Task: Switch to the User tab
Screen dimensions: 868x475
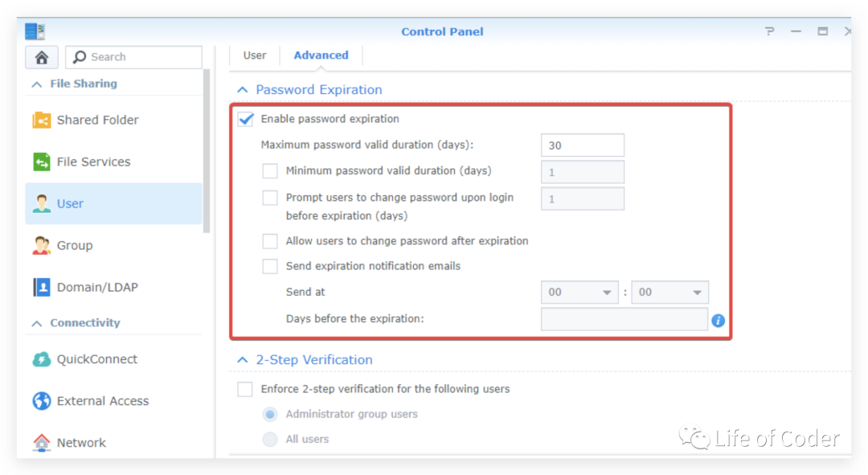Action: pyautogui.click(x=255, y=55)
